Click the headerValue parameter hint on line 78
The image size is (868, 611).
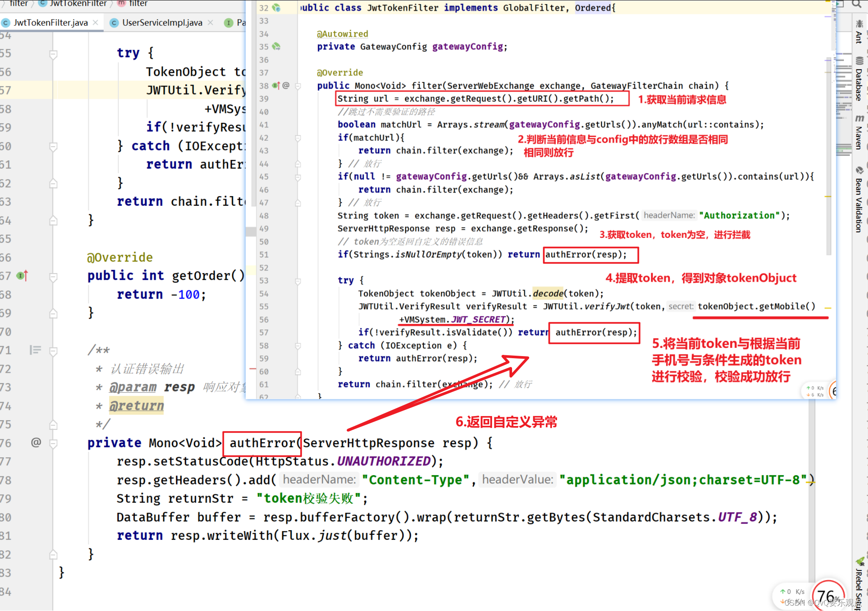tap(517, 479)
